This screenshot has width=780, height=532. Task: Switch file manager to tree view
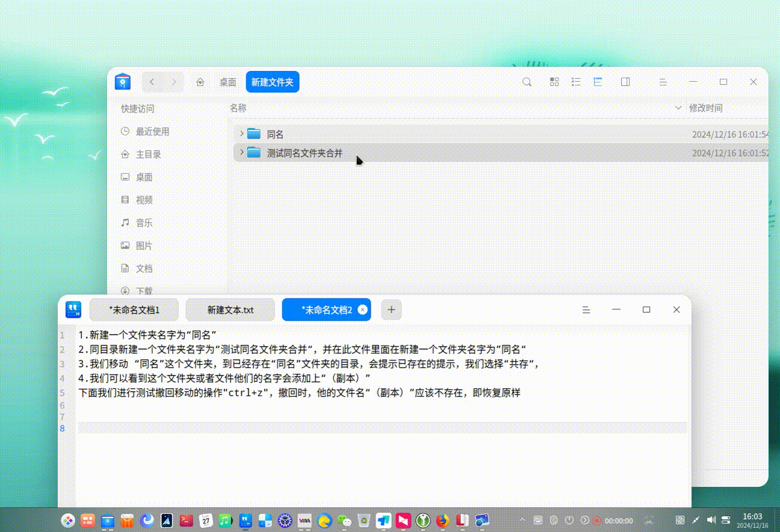598,82
